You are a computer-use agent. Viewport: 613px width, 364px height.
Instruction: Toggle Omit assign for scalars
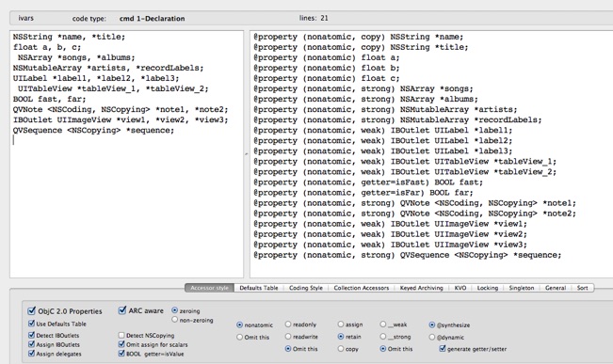click(x=121, y=344)
